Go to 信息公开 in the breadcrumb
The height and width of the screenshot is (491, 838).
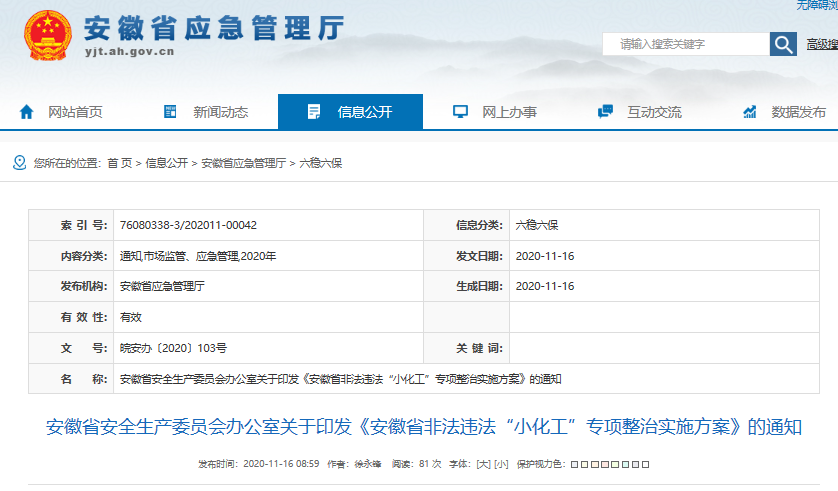(167, 163)
